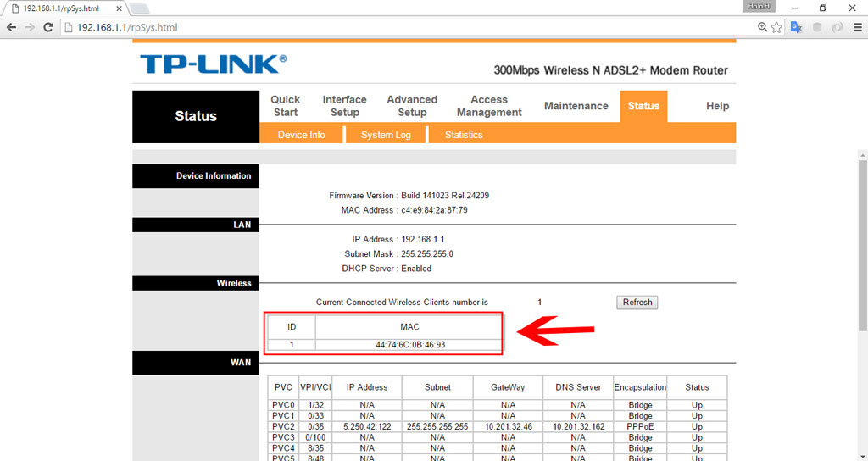This screenshot has height=461, width=868.
Task: Open the Access Management tab
Action: (489, 106)
